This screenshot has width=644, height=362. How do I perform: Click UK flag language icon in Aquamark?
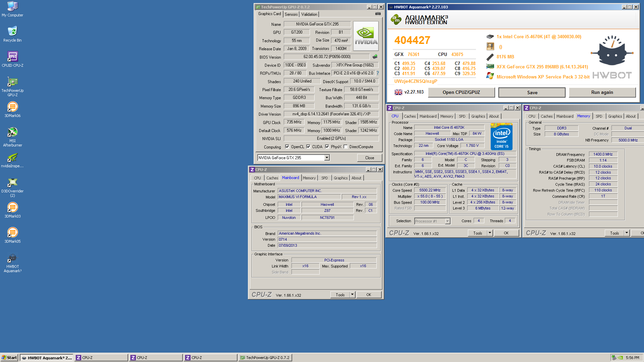pyautogui.click(x=398, y=92)
